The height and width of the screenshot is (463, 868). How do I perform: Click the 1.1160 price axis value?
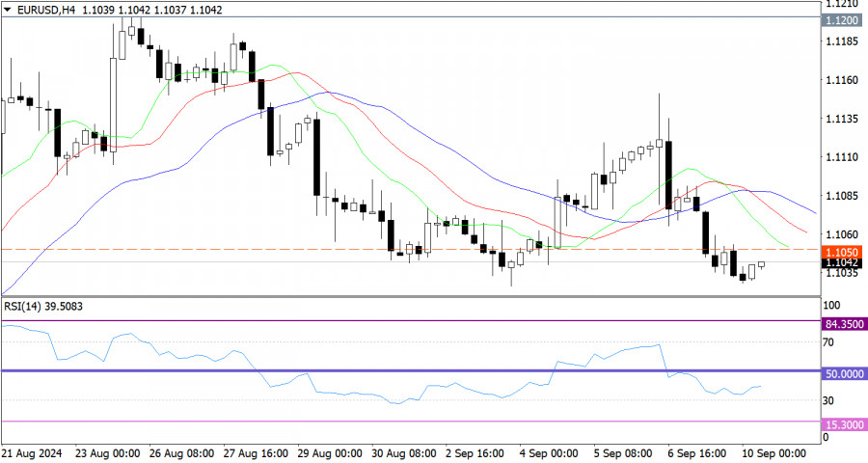click(x=843, y=80)
